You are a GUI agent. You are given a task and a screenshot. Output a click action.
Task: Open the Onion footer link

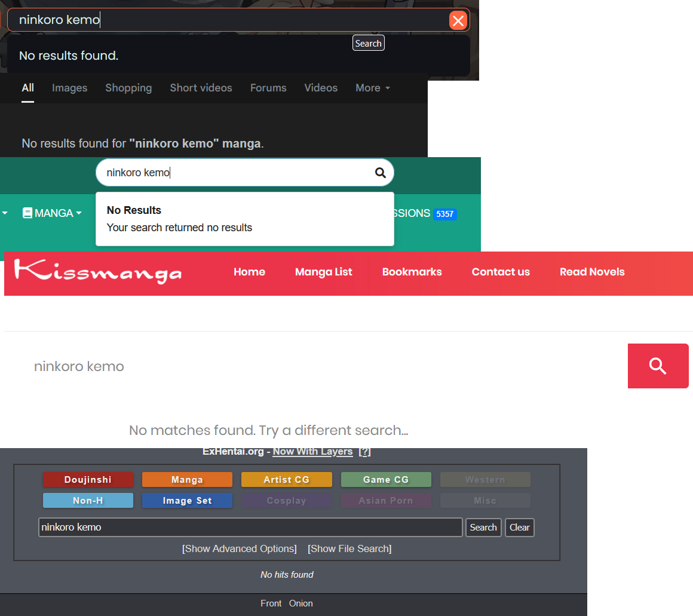[x=301, y=603]
